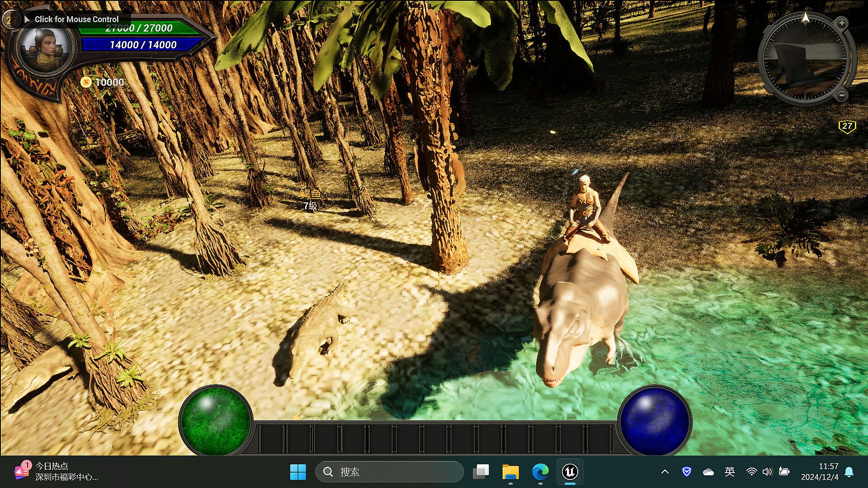
Task: Click the green health orb
Action: click(x=216, y=421)
